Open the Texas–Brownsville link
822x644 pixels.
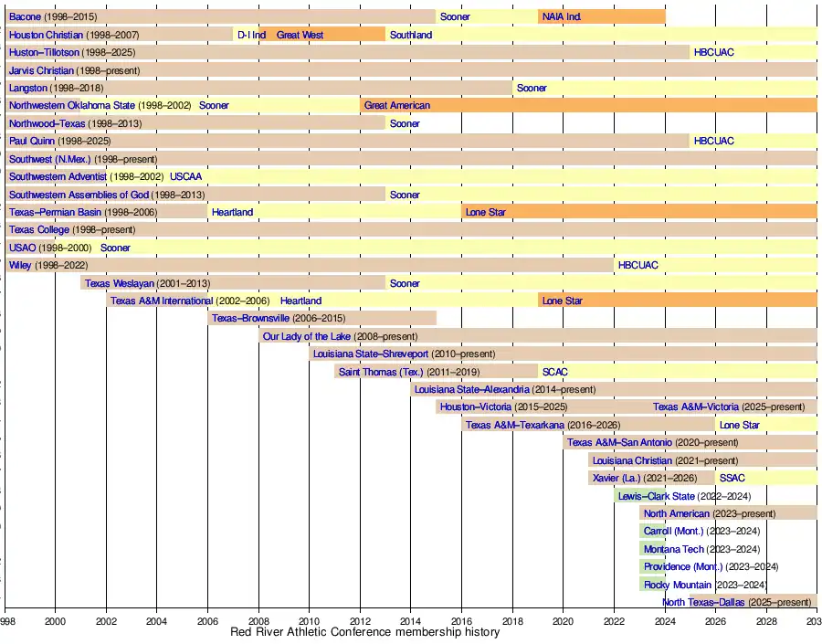click(250, 318)
